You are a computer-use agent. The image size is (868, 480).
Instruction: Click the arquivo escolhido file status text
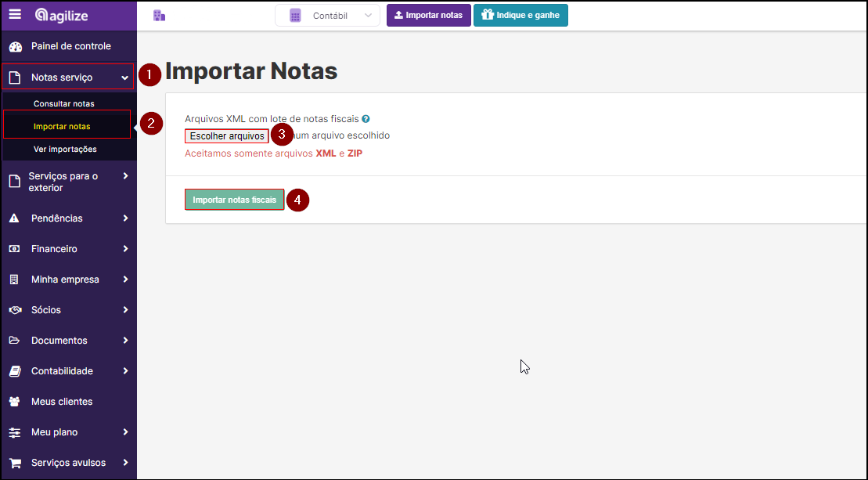click(341, 135)
